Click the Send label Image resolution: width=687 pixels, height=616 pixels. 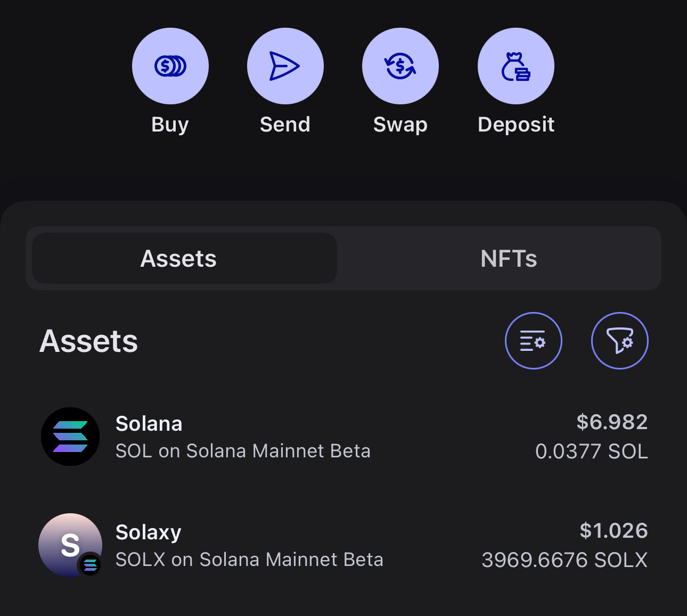click(x=285, y=125)
